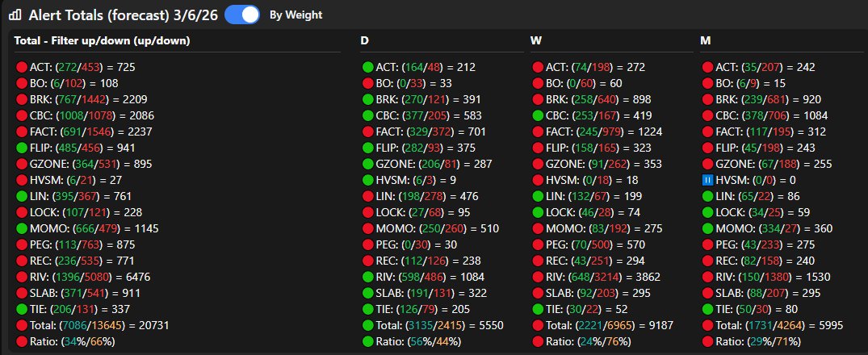Screen dimensions: 868x355
Task: Click the green dot beside HVSM in D column
Action: (367, 180)
